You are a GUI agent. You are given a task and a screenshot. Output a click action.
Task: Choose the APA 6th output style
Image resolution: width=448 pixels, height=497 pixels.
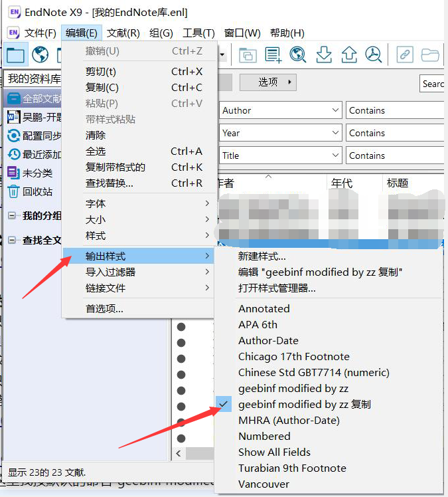pyautogui.click(x=258, y=325)
